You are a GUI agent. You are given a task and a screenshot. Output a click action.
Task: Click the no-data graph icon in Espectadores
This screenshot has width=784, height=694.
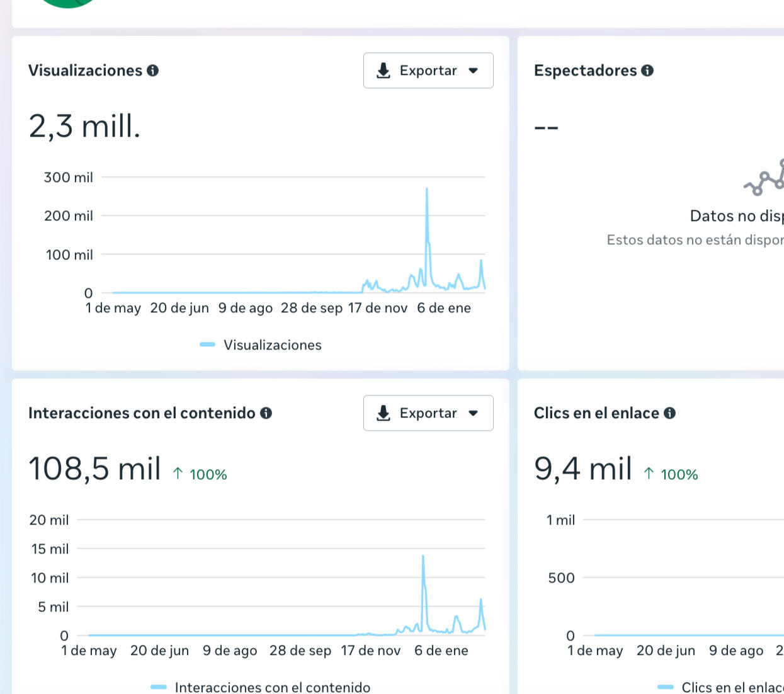pos(765,178)
